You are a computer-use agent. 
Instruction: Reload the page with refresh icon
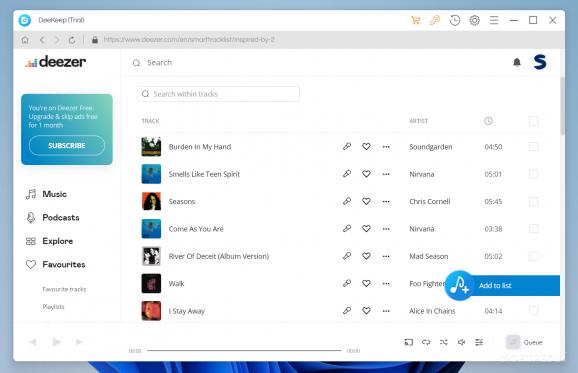(x=72, y=40)
